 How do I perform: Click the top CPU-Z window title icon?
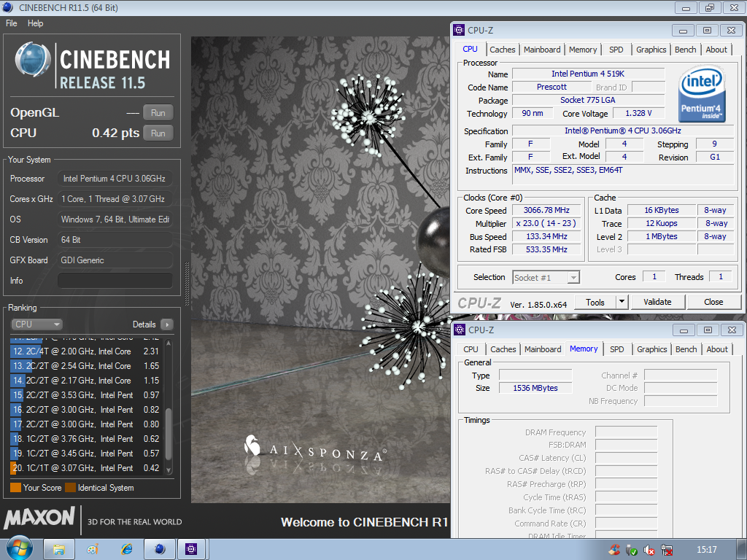[459, 30]
